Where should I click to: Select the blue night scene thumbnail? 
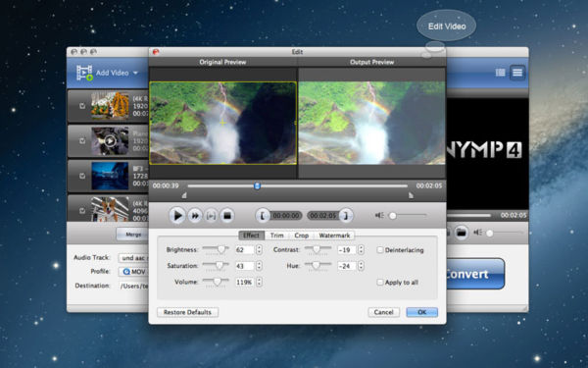coord(110,176)
